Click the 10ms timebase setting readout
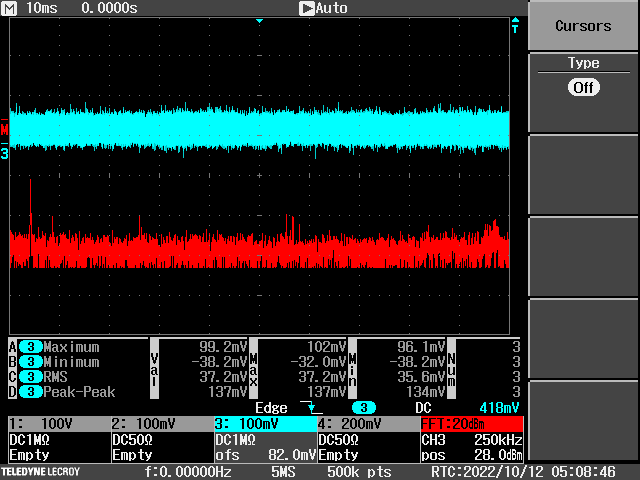 (42, 8)
